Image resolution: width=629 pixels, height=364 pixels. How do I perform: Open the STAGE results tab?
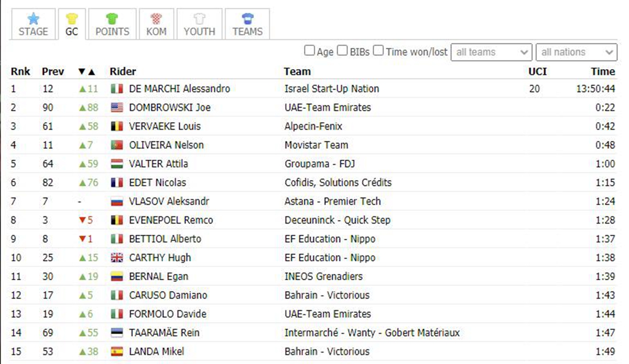pyautogui.click(x=33, y=24)
